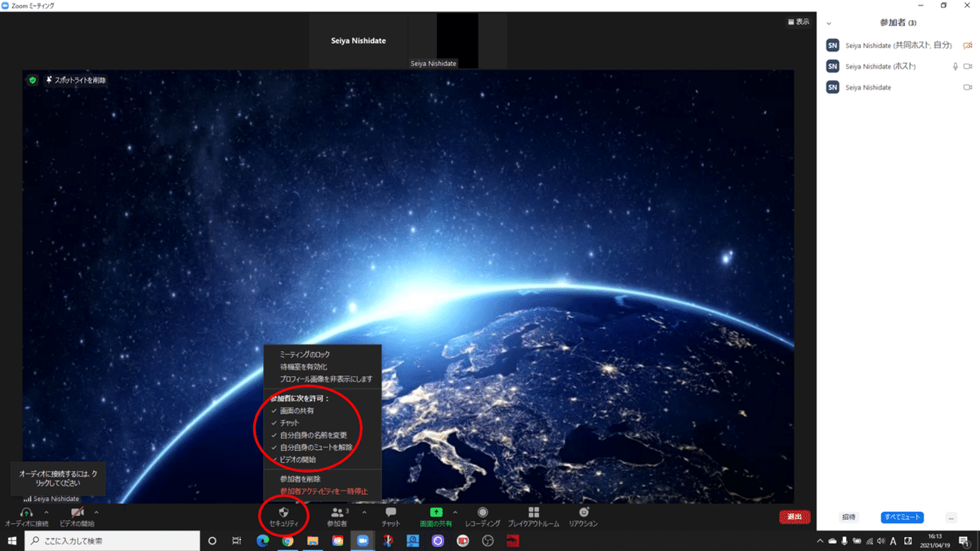Click Mute All (すべてミュート) button
Viewport: 980px width, 551px height.
(x=902, y=518)
